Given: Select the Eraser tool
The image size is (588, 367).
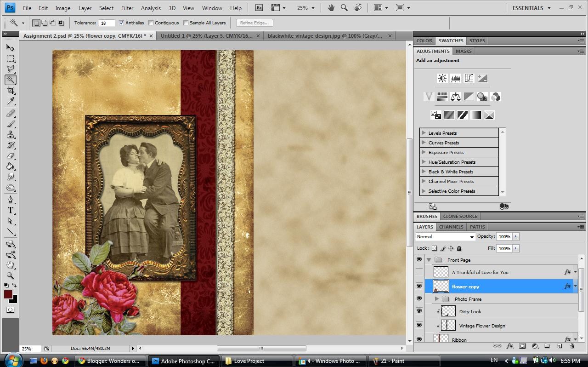Looking at the screenshot, I should coord(10,155).
